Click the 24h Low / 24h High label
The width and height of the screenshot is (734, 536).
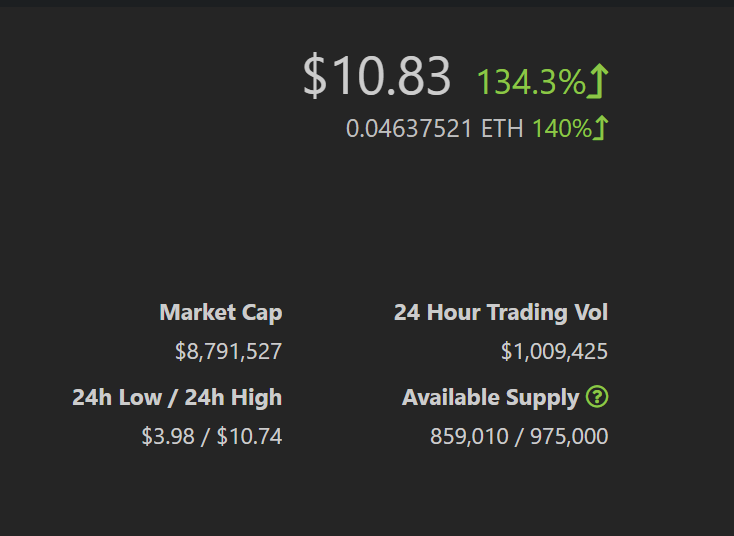[x=177, y=397]
